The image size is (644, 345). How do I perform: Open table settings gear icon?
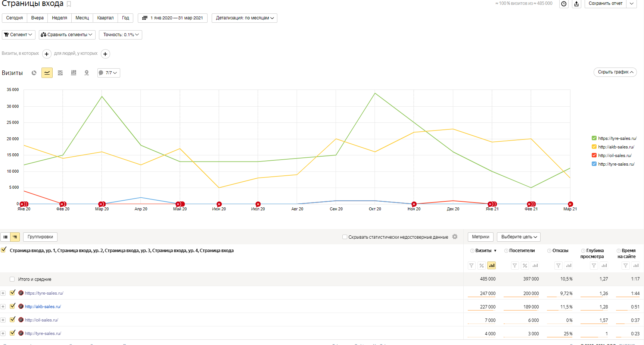coord(455,236)
